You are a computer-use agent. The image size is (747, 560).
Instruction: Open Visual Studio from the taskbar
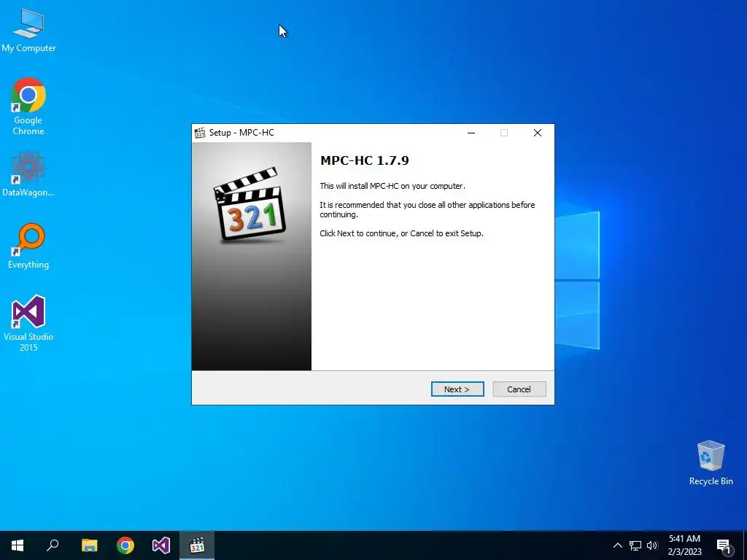[x=161, y=545]
